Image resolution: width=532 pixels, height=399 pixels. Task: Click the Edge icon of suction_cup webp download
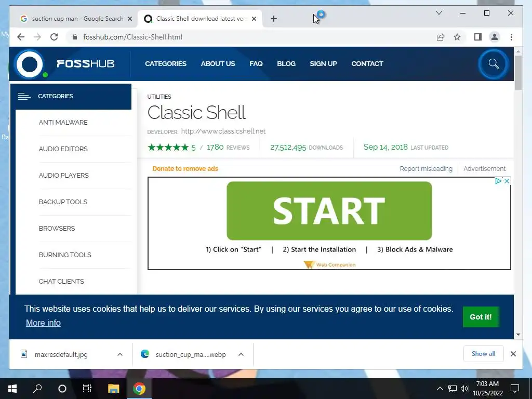[x=145, y=354]
